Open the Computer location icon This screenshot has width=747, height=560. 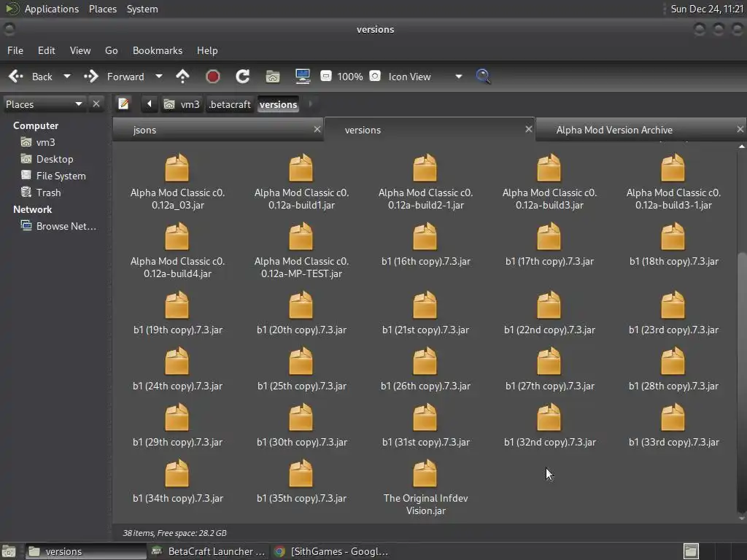[303, 77]
